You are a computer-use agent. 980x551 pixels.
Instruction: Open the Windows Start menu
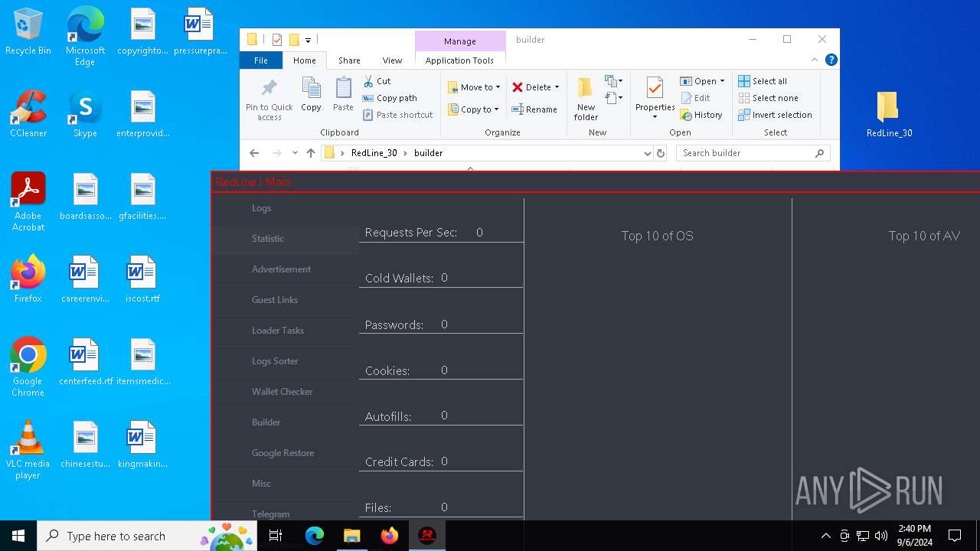[18, 536]
